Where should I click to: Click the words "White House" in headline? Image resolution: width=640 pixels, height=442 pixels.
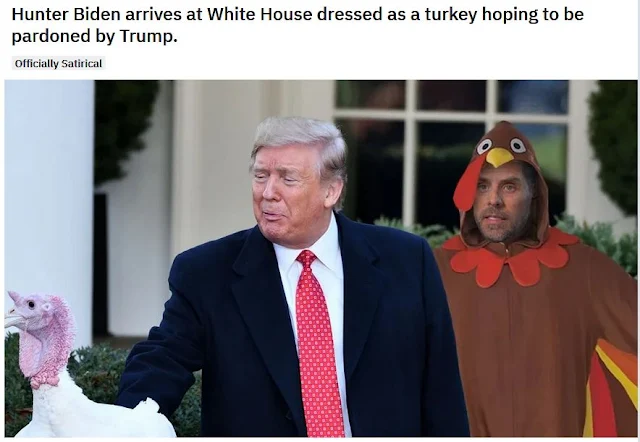(x=260, y=15)
